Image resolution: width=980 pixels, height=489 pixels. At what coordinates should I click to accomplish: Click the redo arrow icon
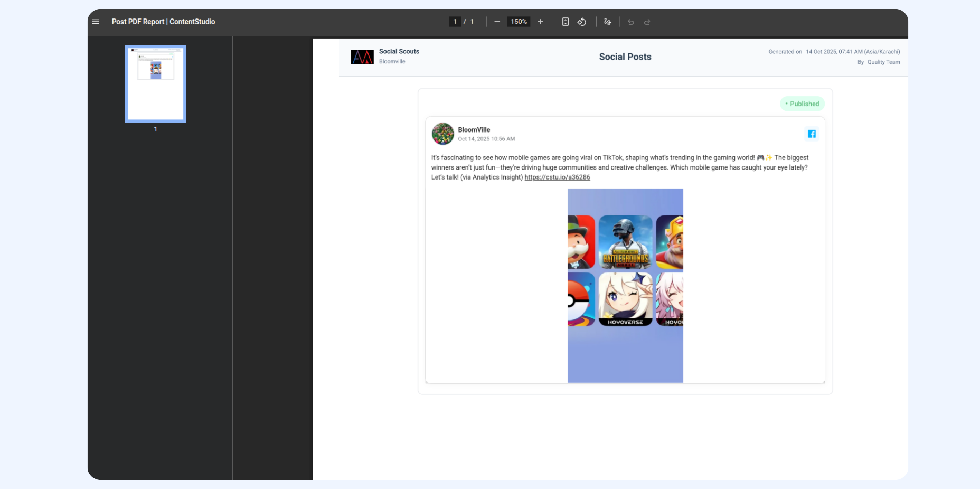[647, 22]
